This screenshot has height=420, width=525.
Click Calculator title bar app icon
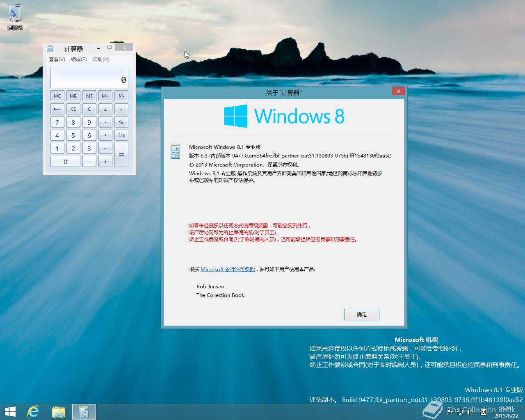point(50,49)
